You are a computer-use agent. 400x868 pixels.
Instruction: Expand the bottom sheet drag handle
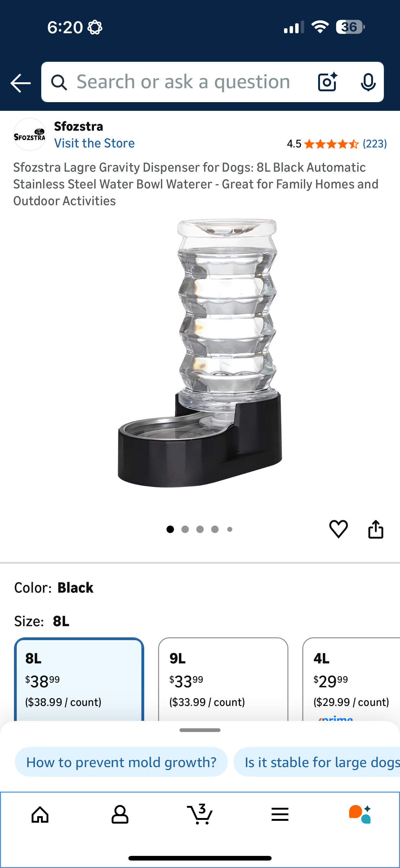click(x=200, y=730)
